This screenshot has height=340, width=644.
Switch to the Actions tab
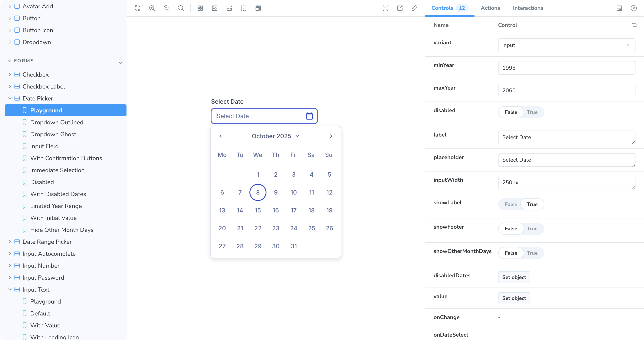490,8
